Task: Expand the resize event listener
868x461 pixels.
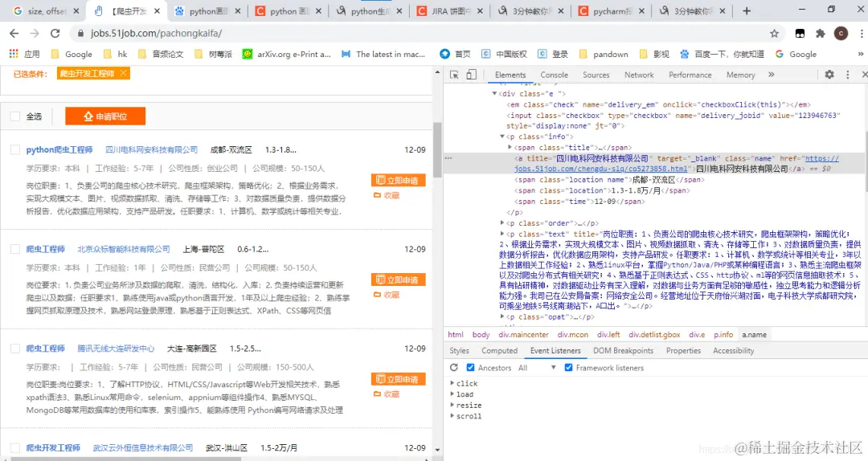Action: 452,405
